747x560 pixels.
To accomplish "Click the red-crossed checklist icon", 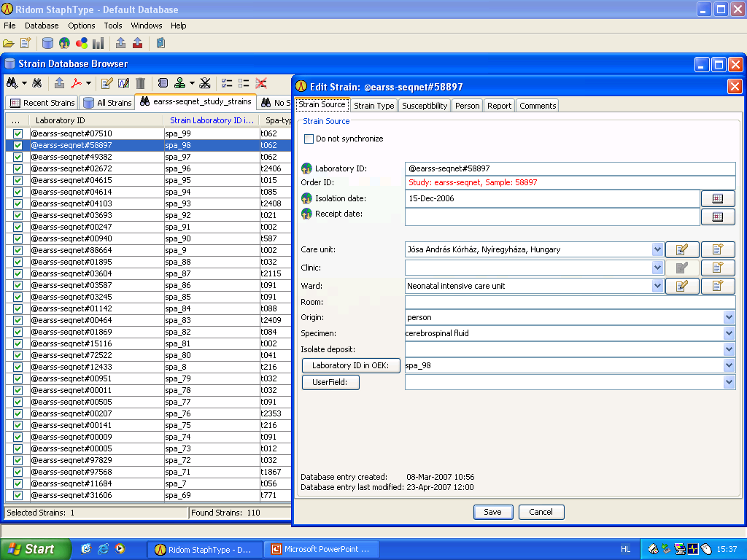I will coord(260,83).
